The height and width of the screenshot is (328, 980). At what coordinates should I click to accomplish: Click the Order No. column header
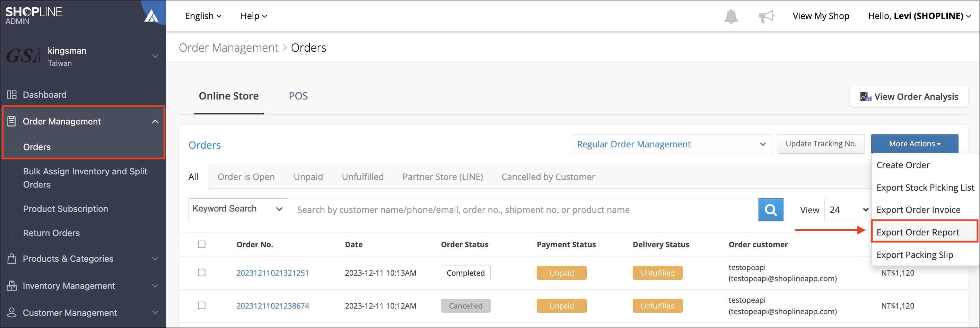255,245
